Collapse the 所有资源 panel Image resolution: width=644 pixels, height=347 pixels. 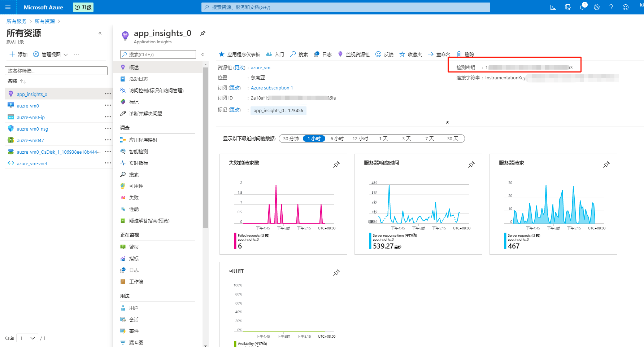pyautogui.click(x=100, y=33)
